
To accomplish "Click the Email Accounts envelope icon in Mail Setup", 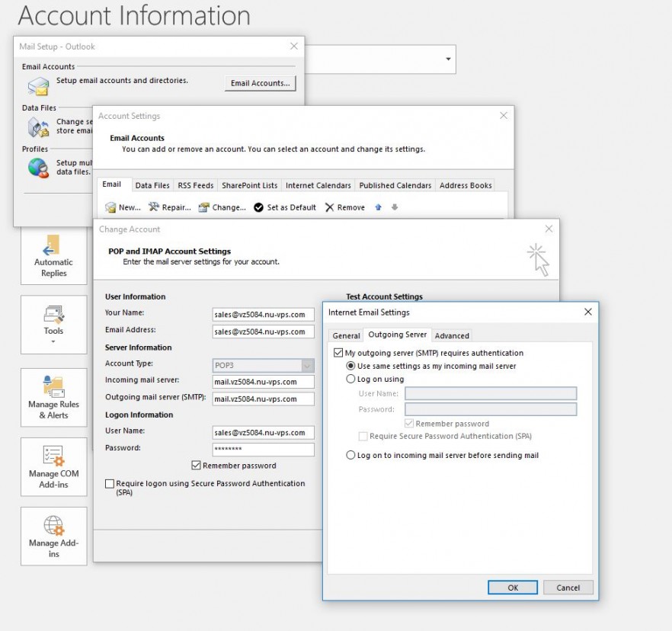I will pyautogui.click(x=39, y=86).
